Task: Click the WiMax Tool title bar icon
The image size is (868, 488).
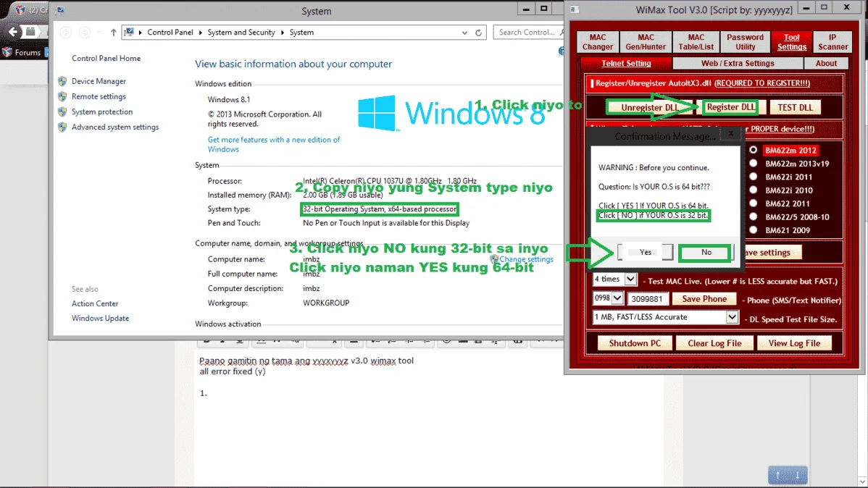Action: pos(575,9)
